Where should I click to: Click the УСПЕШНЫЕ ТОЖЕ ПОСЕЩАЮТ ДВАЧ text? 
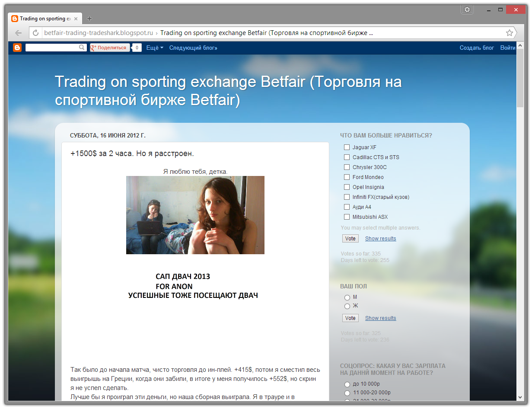tap(193, 296)
